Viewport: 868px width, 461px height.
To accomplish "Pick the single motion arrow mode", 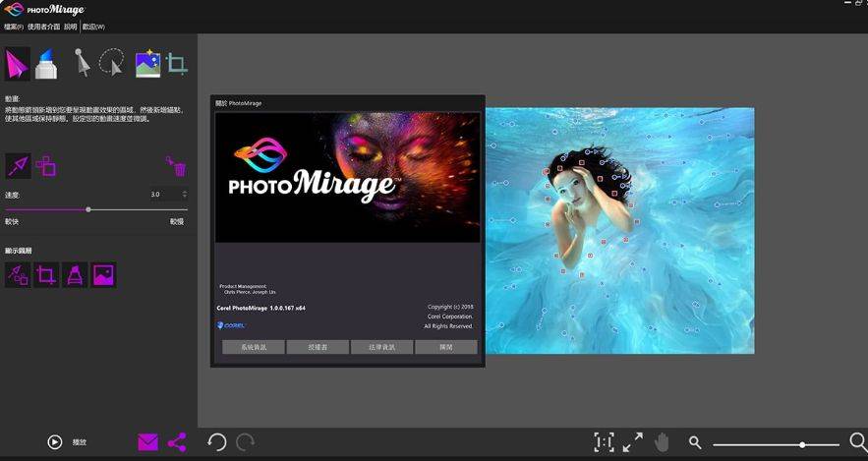I will pyautogui.click(x=18, y=165).
